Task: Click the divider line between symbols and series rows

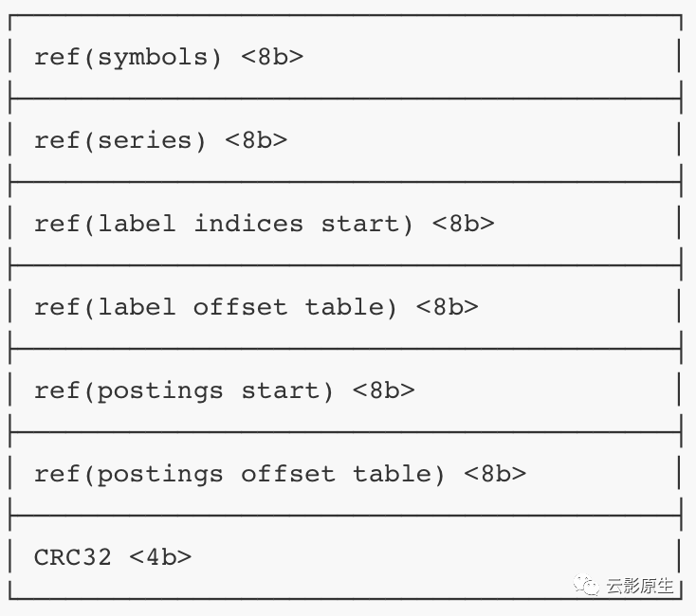Action: (345, 99)
